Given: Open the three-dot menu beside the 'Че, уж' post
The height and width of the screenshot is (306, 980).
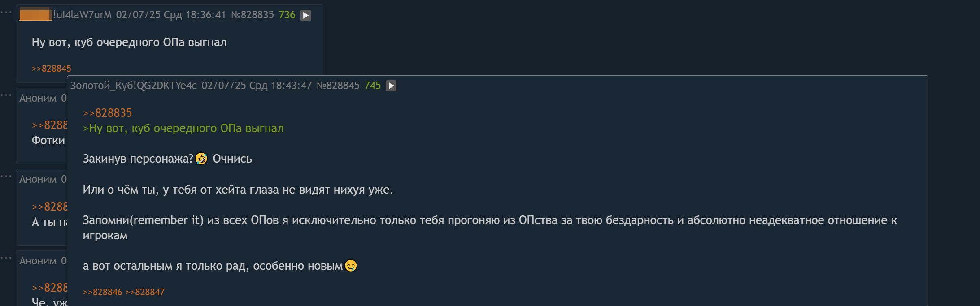Looking at the screenshot, I should click(x=6, y=258).
